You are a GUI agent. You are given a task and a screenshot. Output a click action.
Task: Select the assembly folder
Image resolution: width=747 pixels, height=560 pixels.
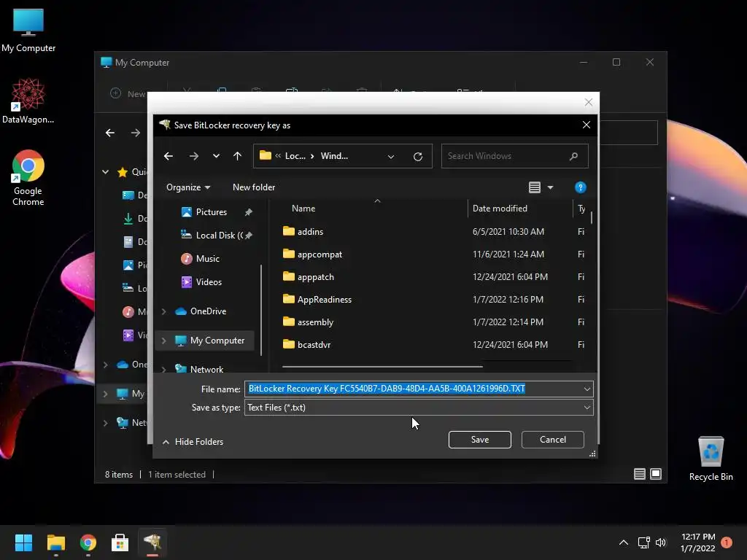[x=315, y=322]
